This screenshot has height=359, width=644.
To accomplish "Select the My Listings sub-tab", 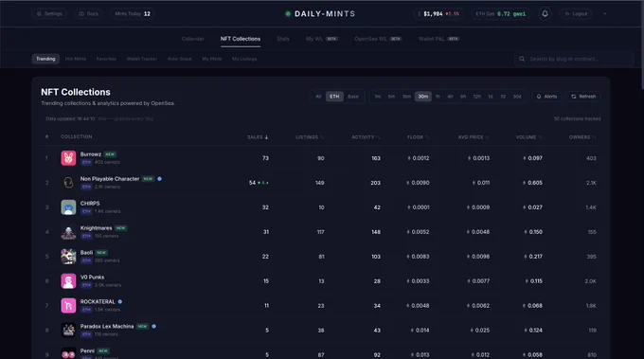I will (244, 59).
